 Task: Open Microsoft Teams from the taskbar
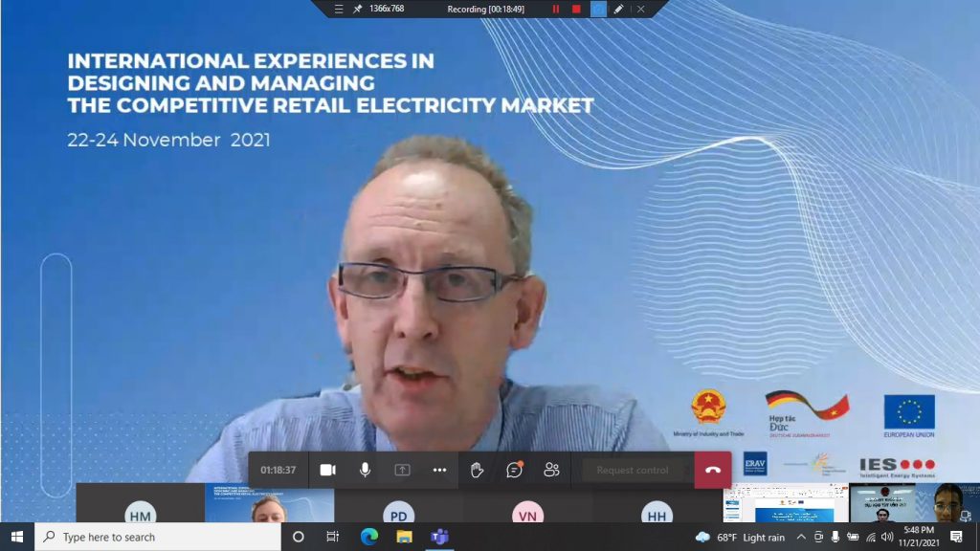[439, 537]
